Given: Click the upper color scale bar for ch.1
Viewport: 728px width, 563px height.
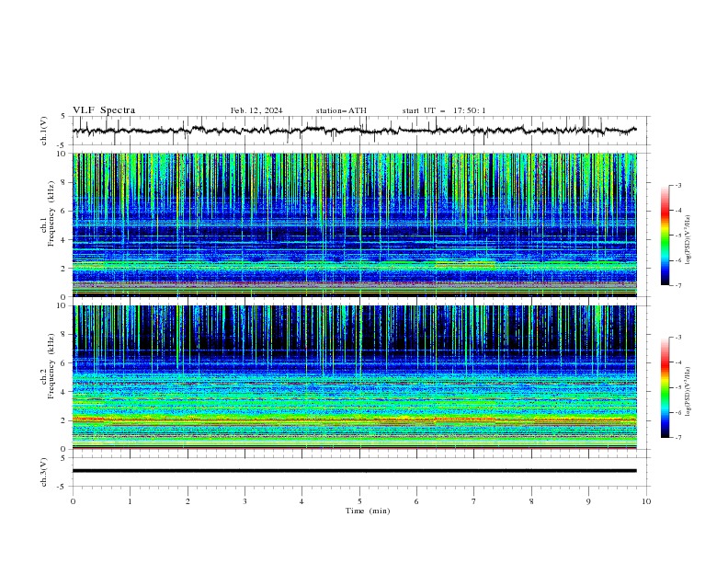Looking at the screenshot, I should pyautogui.click(x=665, y=236).
